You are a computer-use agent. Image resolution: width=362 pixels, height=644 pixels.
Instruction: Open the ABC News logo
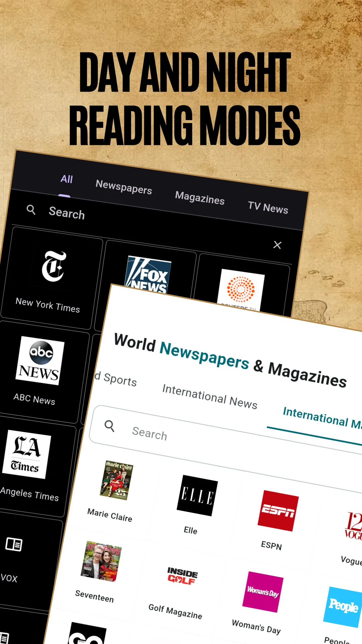point(39,361)
